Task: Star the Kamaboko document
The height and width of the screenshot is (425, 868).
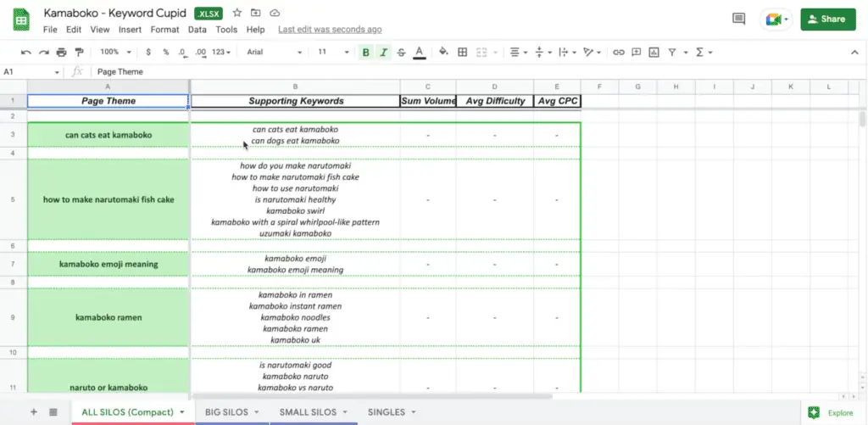Action: tap(237, 13)
